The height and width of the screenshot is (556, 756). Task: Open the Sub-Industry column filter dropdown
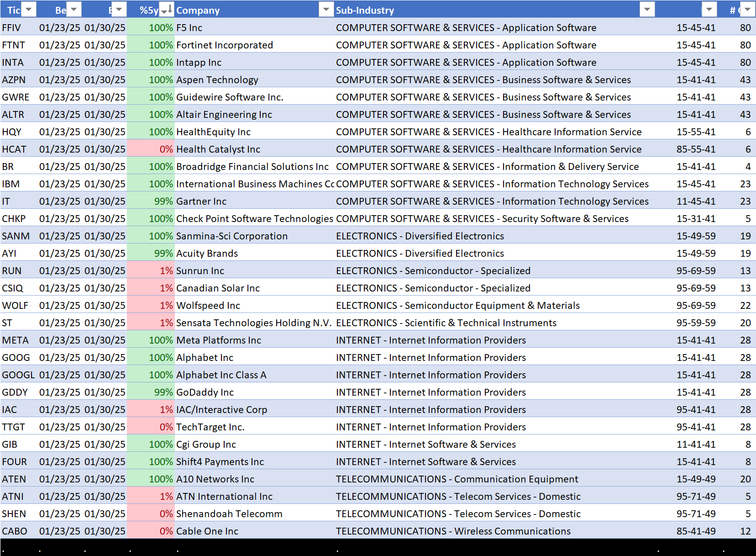[x=647, y=9]
